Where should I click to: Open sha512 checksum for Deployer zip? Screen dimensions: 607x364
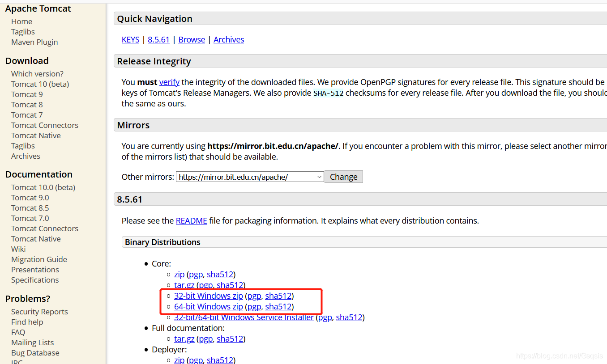(x=220, y=360)
